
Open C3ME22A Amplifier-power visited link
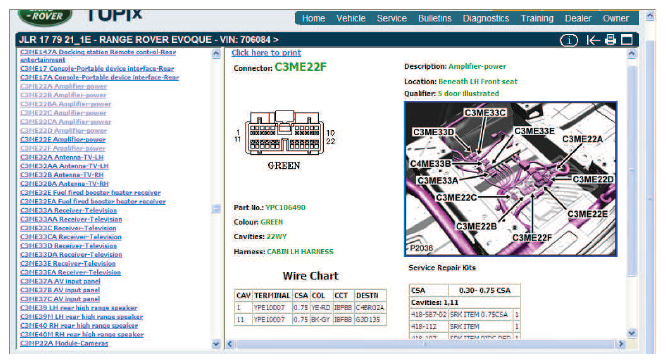[x=63, y=86]
